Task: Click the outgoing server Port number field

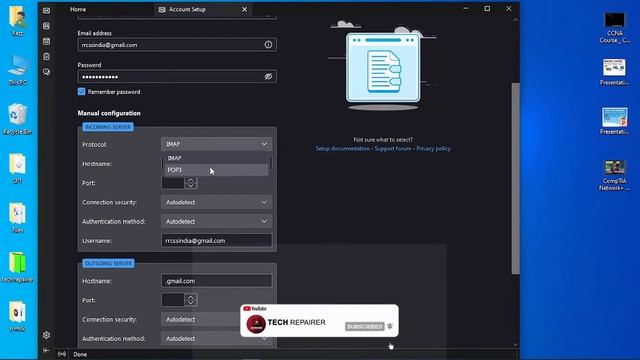Action: point(173,300)
